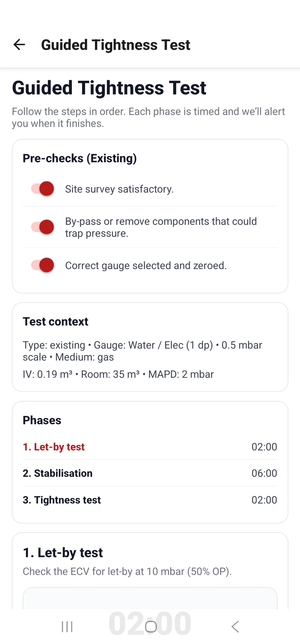Tap the Let-by test 02:00 duration
The image size is (300, 644).
pyautogui.click(x=264, y=447)
